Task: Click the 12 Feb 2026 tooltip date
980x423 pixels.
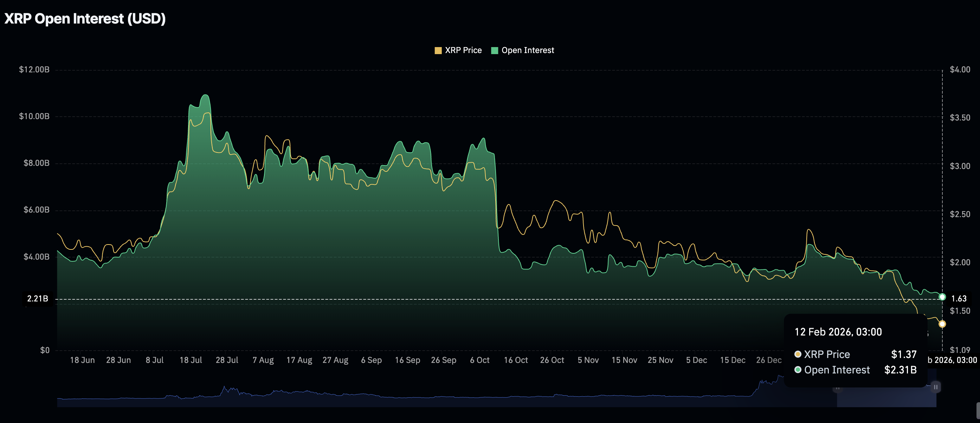Action: click(838, 332)
